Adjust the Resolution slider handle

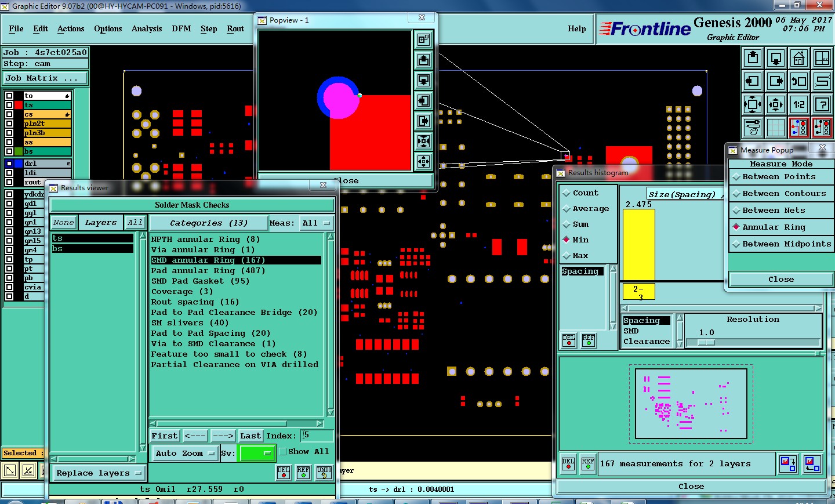tap(706, 343)
